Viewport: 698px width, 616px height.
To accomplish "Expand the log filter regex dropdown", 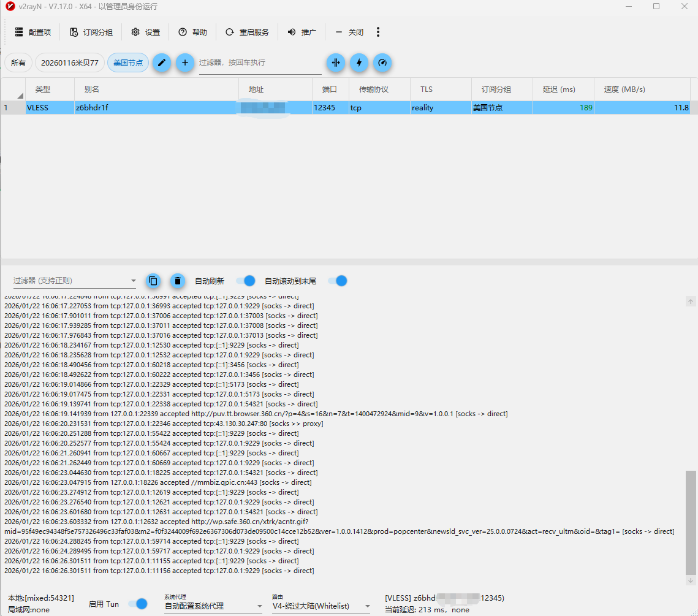I will coord(134,281).
